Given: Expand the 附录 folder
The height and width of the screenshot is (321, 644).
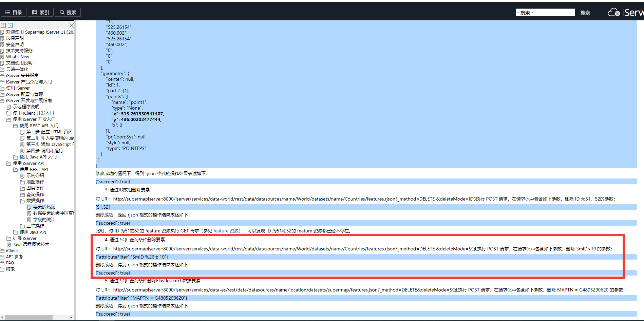Looking at the screenshot, I should point(2,269).
